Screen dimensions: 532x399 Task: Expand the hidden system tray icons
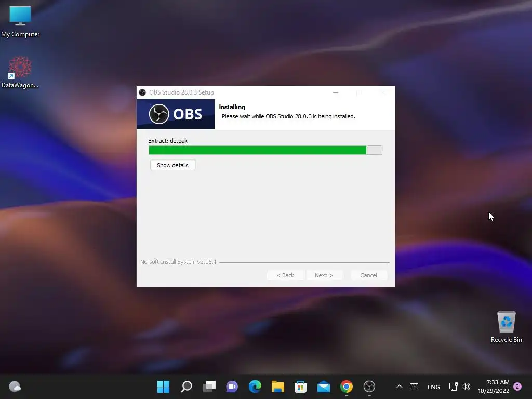[x=400, y=387]
